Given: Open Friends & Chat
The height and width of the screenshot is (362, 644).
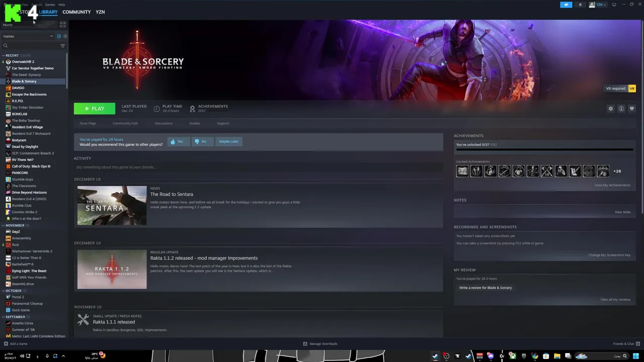Looking at the screenshot, I should coord(626,344).
